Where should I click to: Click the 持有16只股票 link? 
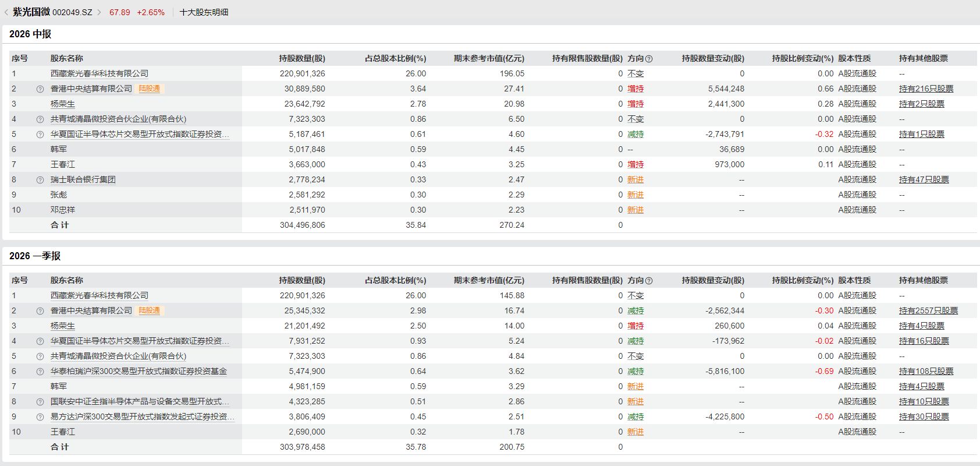924,341
